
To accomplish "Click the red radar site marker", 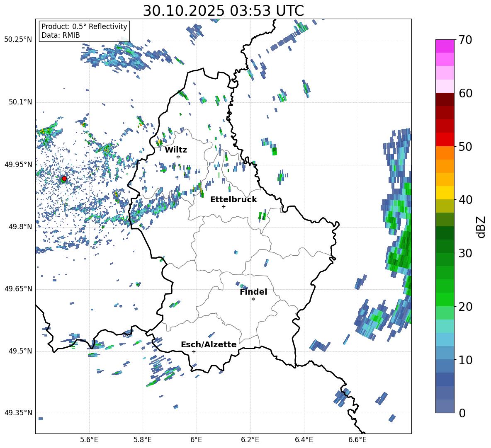I will (64, 178).
